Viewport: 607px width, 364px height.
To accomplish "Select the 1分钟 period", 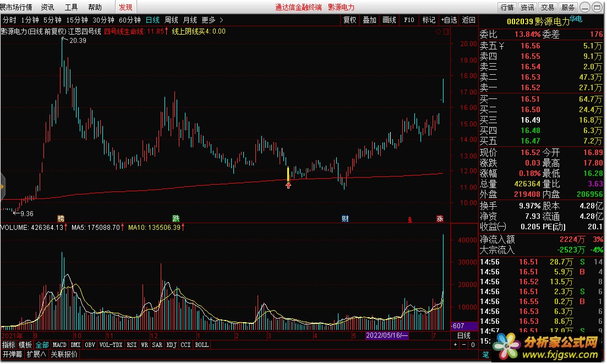I will (30, 20).
